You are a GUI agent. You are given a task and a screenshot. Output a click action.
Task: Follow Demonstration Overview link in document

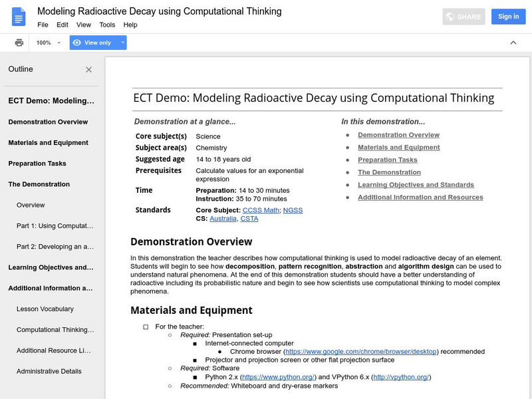pos(398,135)
